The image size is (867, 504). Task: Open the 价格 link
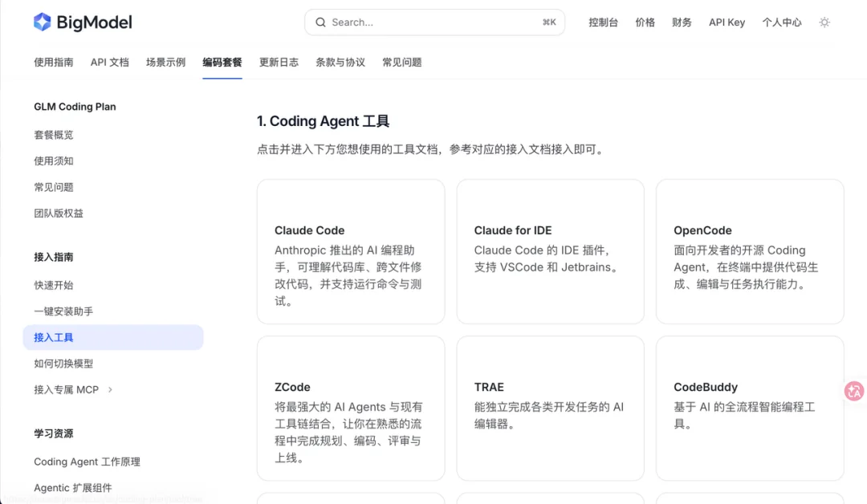tap(645, 22)
